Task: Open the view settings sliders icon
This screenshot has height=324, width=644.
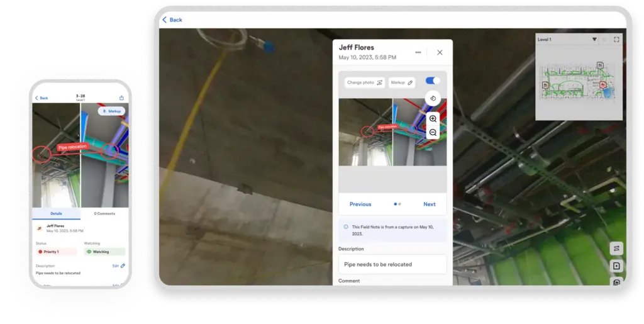Action: tap(616, 248)
